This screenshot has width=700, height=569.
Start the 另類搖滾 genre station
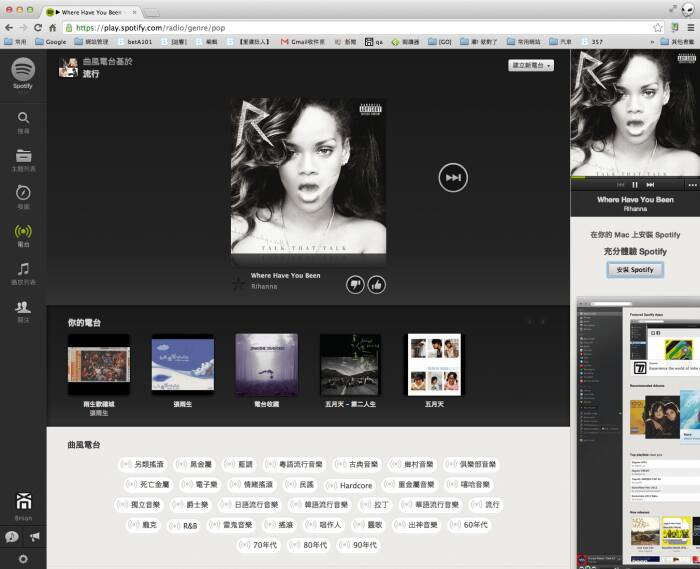point(143,464)
